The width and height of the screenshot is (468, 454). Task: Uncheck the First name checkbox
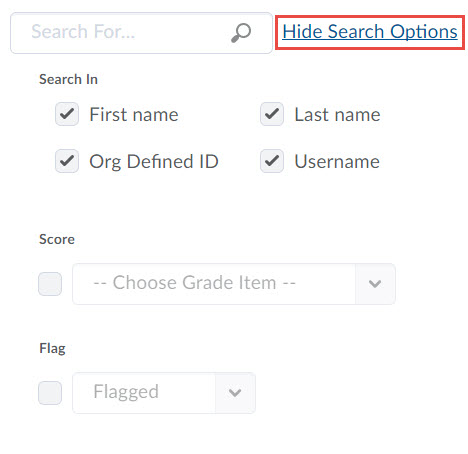pos(67,114)
